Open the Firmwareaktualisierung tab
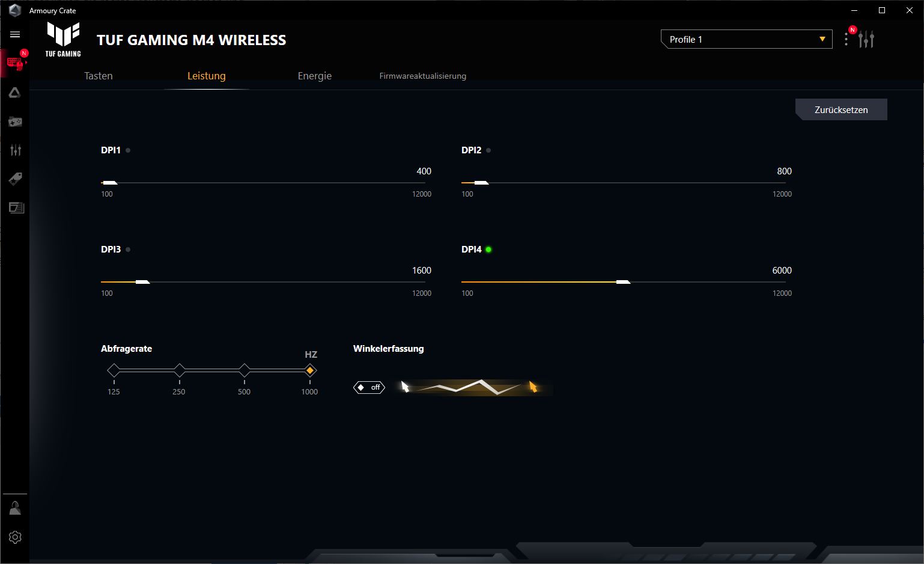Screen dimensions: 924x564 (x=423, y=76)
